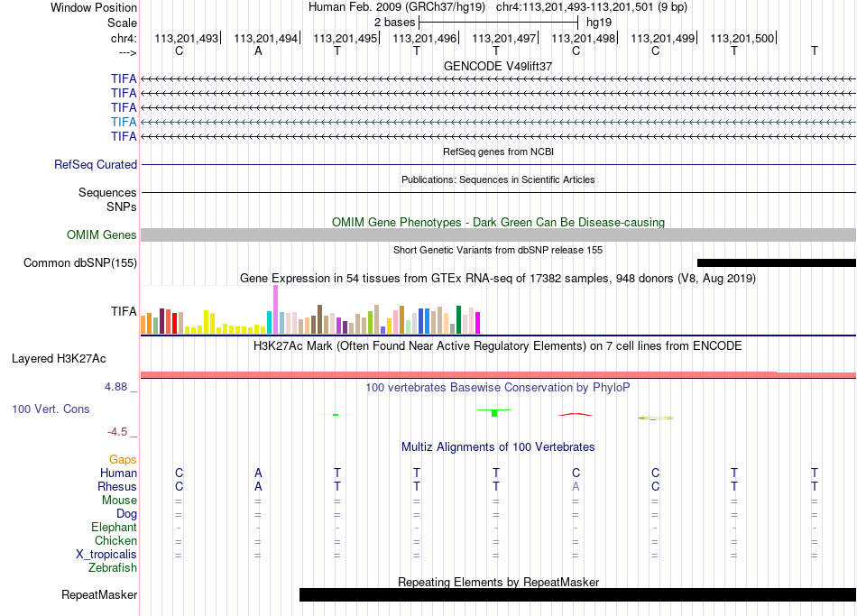Click the -4.5 PhyloP lower limit value
The height and width of the screenshot is (616, 857).
click(117, 432)
